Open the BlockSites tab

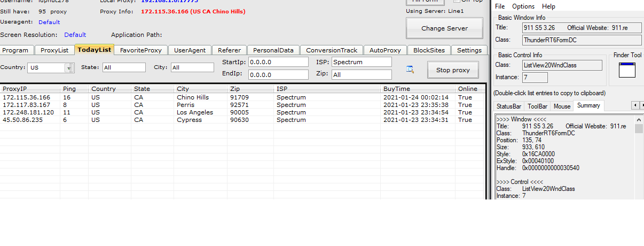(429, 50)
